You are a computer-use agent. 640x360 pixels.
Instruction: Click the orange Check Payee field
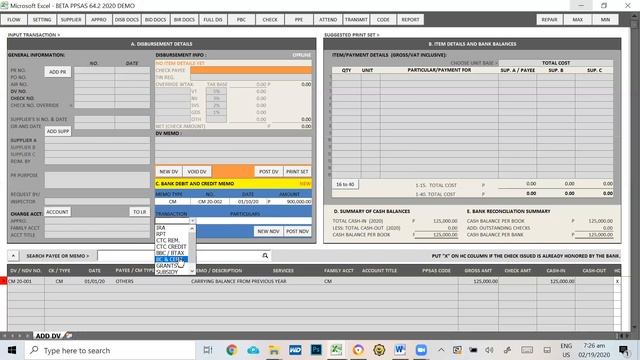coord(251,70)
